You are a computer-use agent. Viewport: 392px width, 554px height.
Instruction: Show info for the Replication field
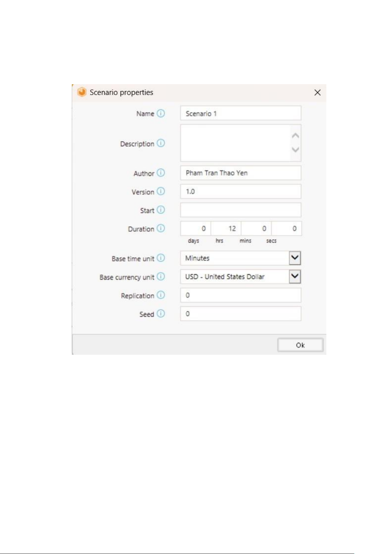(x=160, y=295)
